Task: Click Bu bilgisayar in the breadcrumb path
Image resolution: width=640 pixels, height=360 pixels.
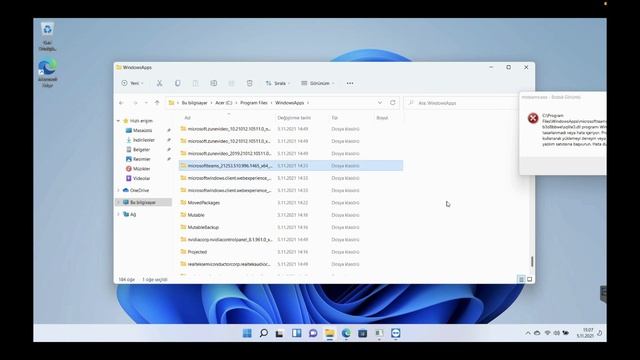Action: coord(195,103)
